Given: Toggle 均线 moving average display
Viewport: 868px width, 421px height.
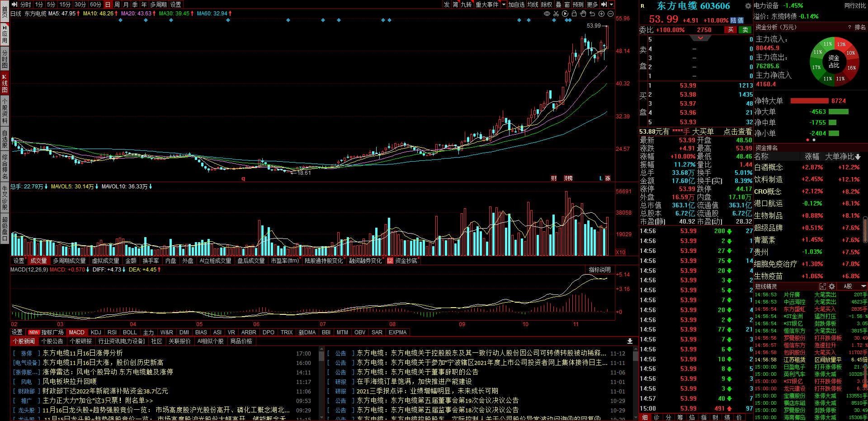Looking at the screenshot, I should pos(533,5).
